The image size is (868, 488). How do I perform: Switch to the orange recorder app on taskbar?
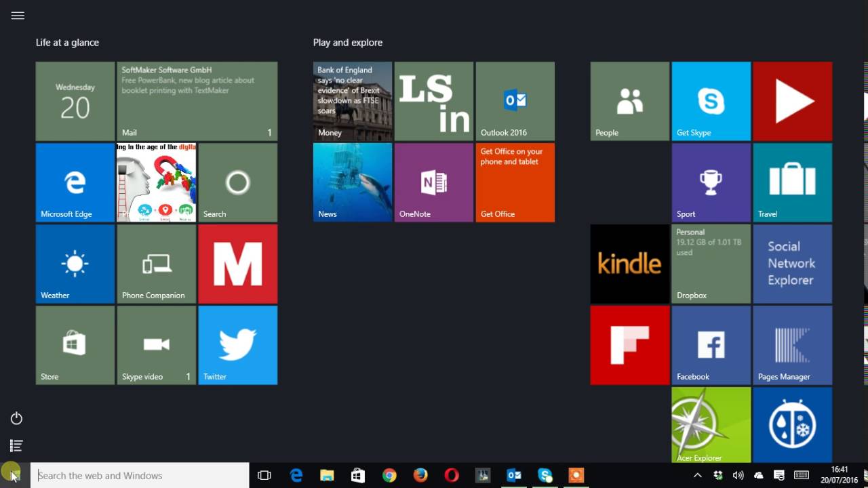point(576,475)
